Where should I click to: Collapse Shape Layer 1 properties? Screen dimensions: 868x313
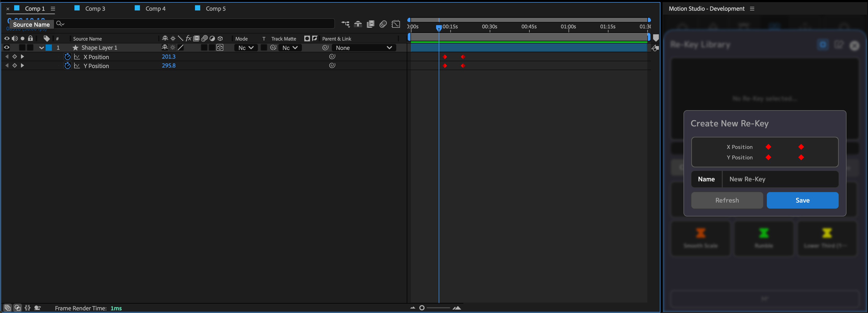click(41, 48)
